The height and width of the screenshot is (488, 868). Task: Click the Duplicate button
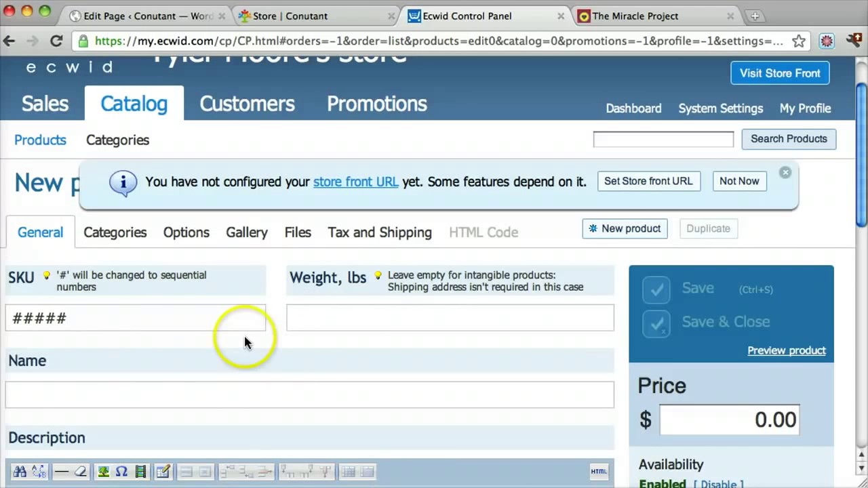[x=708, y=228]
